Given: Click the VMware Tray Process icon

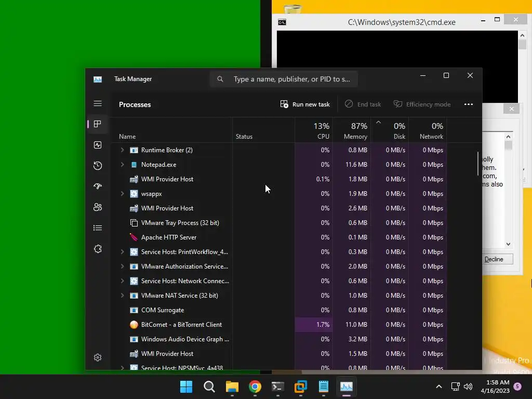Looking at the screenshot, I should point(134,223).
